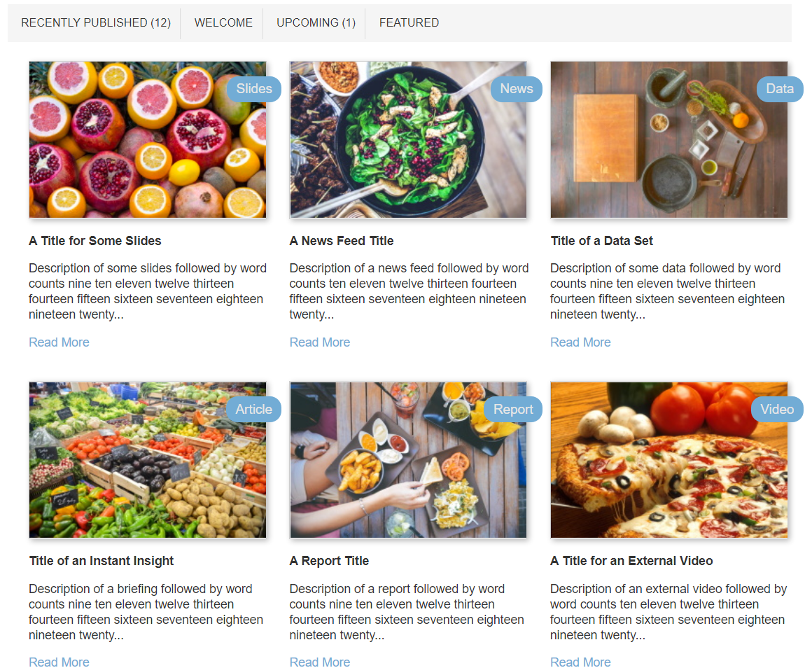
Task: Switch to the Welcome tab
Action: click(223, 23)
